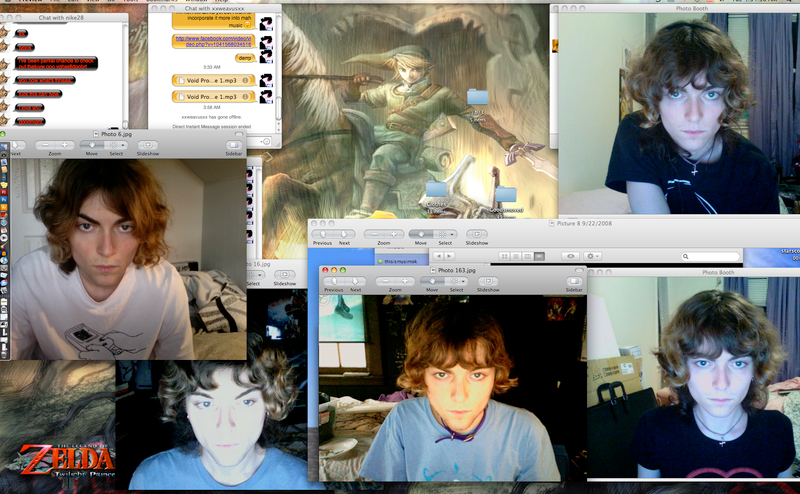Image resolution: width=800 pixels, height=494 pixels.
Task: Go to Next image in Picture 8 window
Action: pos(344,234)
